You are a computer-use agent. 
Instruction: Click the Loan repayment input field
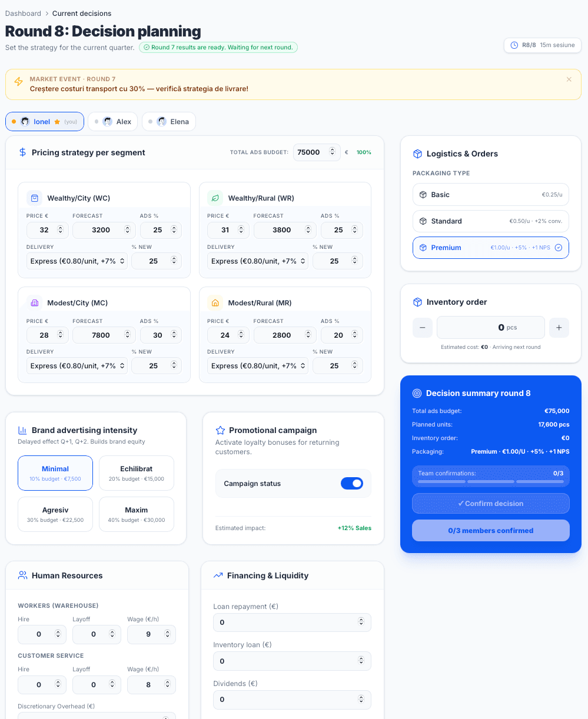click(x=292, y=623)
